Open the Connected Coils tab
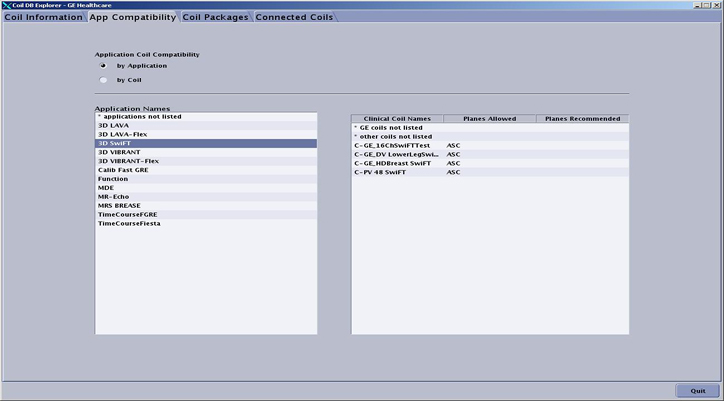Viewport: 724px width, 401px height. [x=294, y=17]
